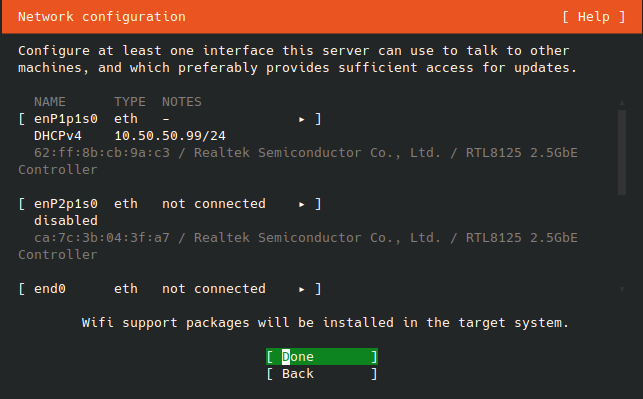Select the end0 interface entry

coord(170,289)
